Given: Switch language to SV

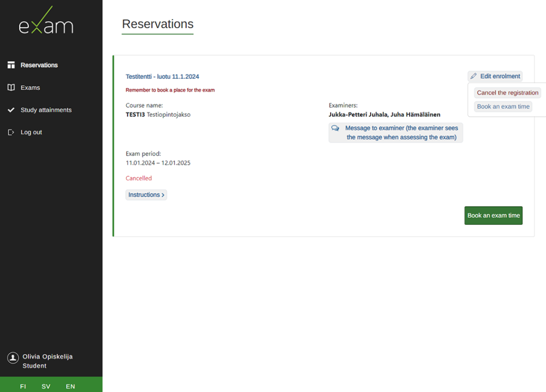Looking at the screenshot, I should (46, 387).
